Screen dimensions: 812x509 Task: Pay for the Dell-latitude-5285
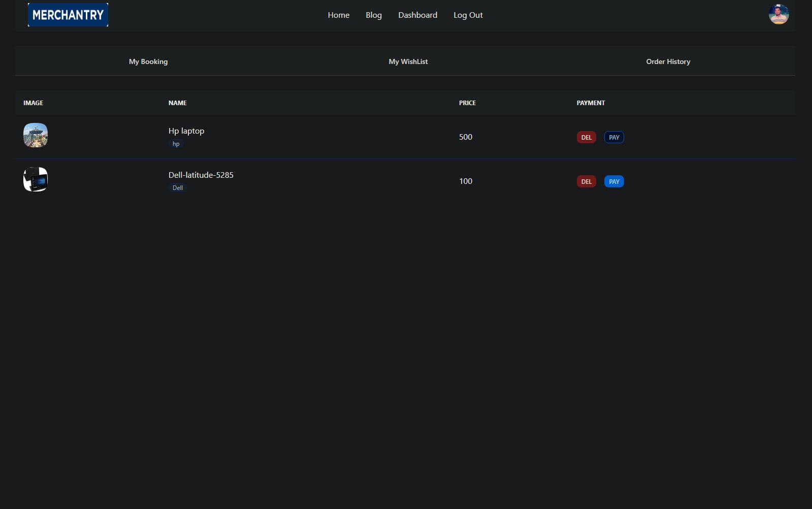click(613, 181)
